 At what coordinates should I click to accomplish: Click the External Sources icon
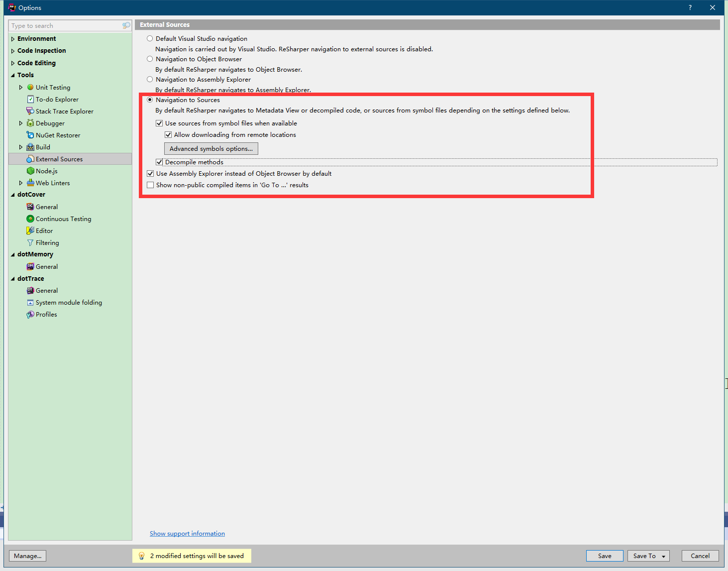[x=30, y=159]
